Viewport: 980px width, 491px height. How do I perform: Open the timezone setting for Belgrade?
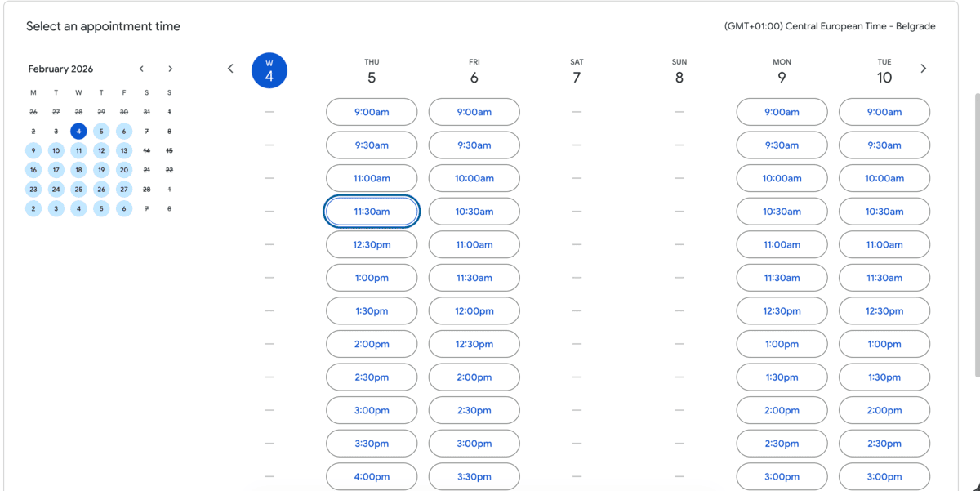[x=828, y=25]
